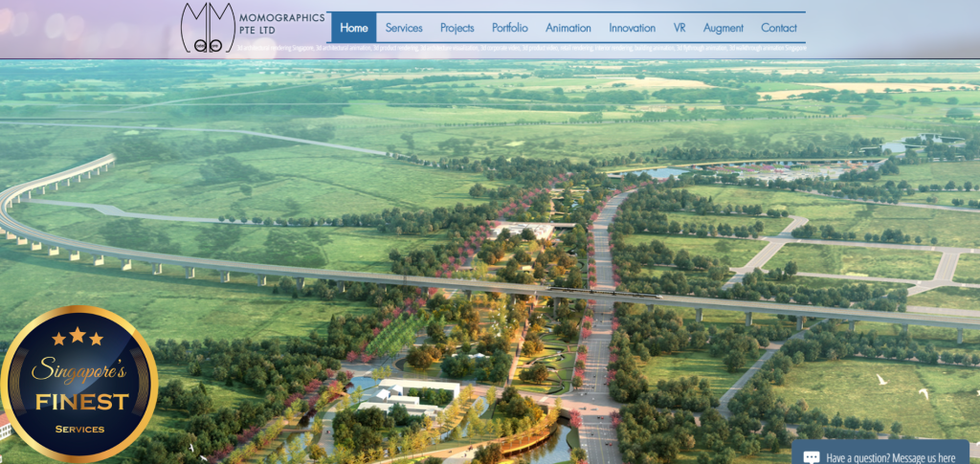
Task: Click the FINEST text on the badge
Action: click(81, 402)
